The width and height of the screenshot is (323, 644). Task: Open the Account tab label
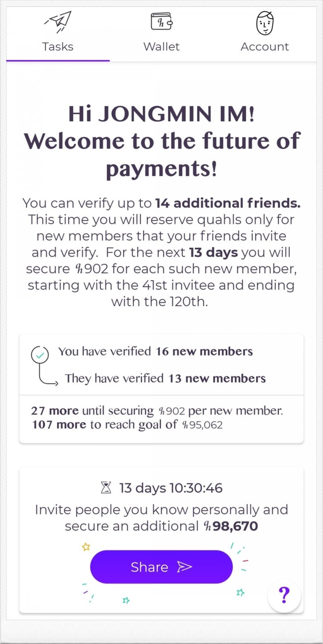(x=265, y=46)
